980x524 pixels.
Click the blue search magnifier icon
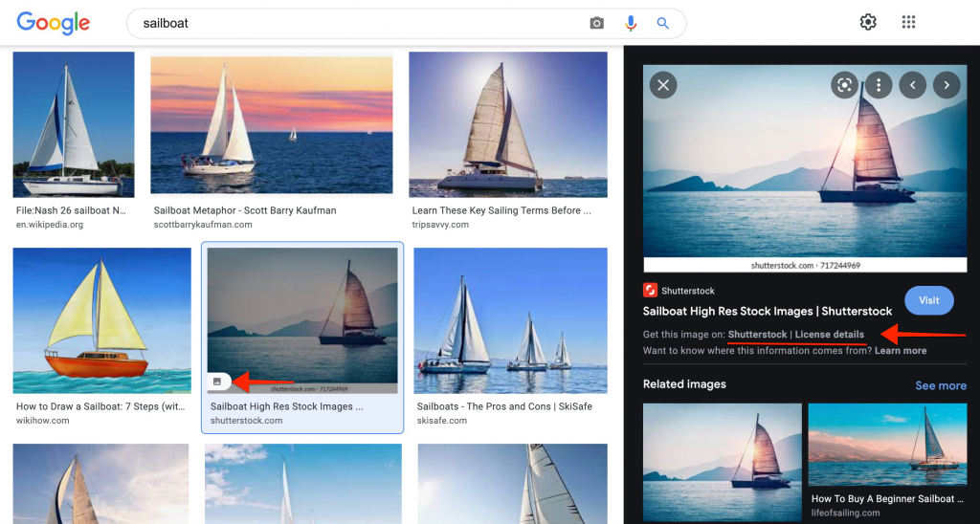tap(662, 23)
